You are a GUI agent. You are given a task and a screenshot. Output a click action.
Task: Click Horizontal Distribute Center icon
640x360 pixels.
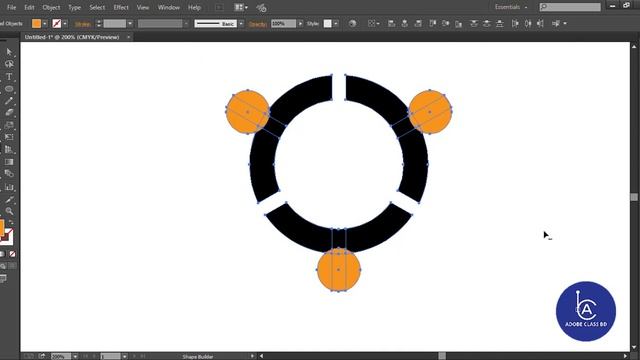(528, 24)
